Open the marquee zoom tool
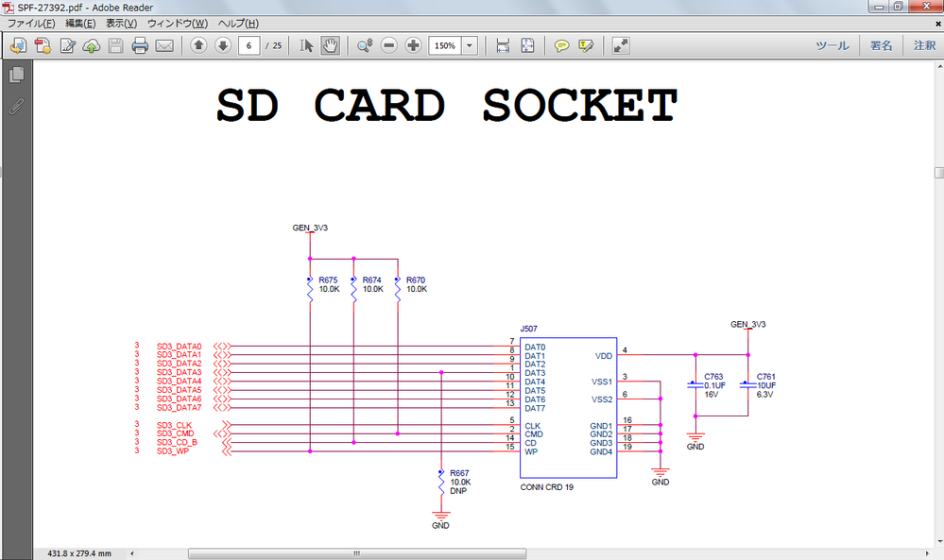Screen dimensions: 944x560 pos(364,44)
